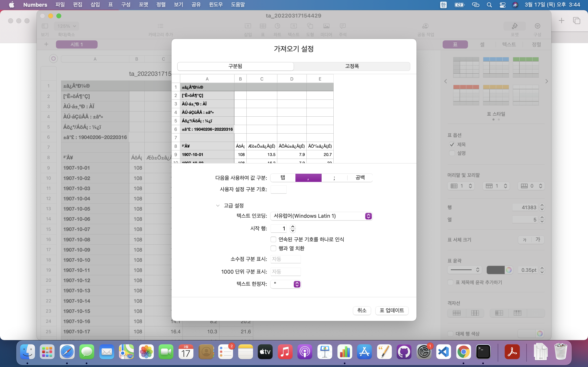Open Terminal from the Dock
The image size is (588, 367).
pyautogui.click(x=483, y=352)
